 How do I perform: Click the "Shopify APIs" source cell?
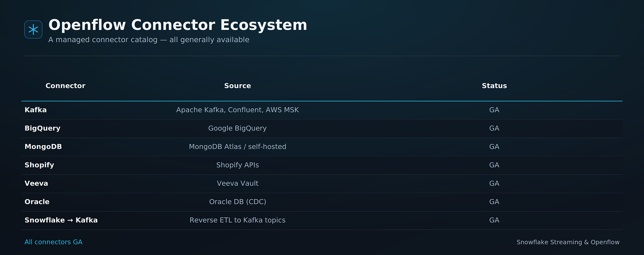pos(238,165)
